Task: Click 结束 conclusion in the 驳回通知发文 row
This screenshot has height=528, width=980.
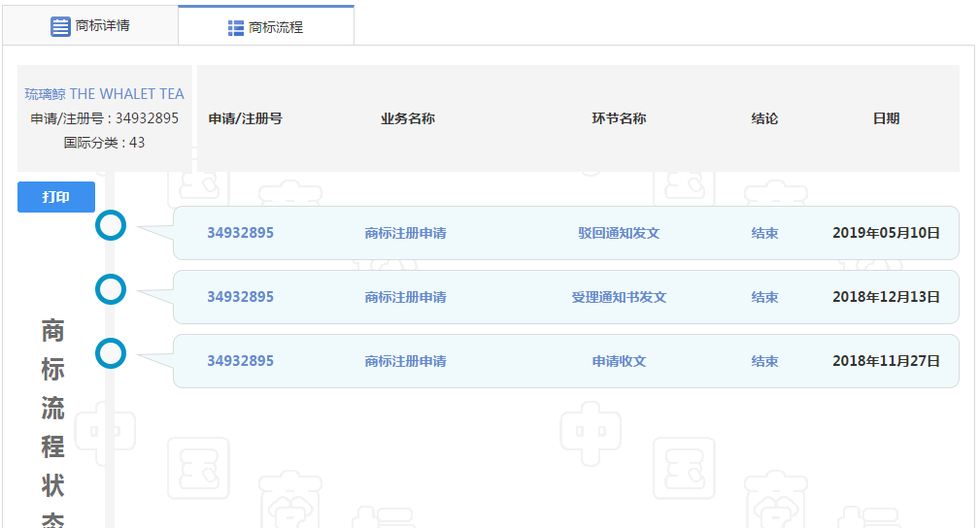Action: (764, 233)
